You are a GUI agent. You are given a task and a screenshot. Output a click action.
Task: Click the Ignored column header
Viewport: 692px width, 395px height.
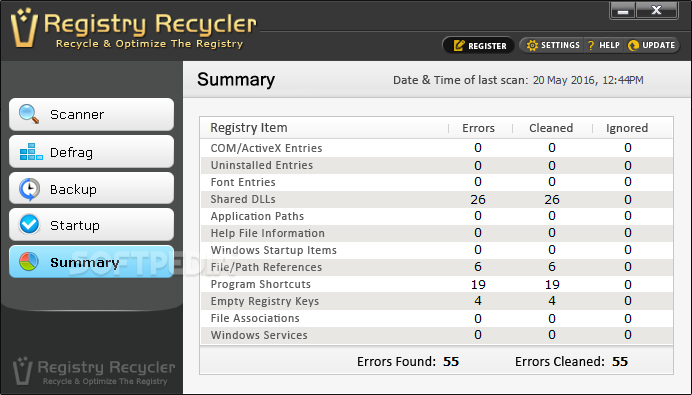(x=627, y=128)
